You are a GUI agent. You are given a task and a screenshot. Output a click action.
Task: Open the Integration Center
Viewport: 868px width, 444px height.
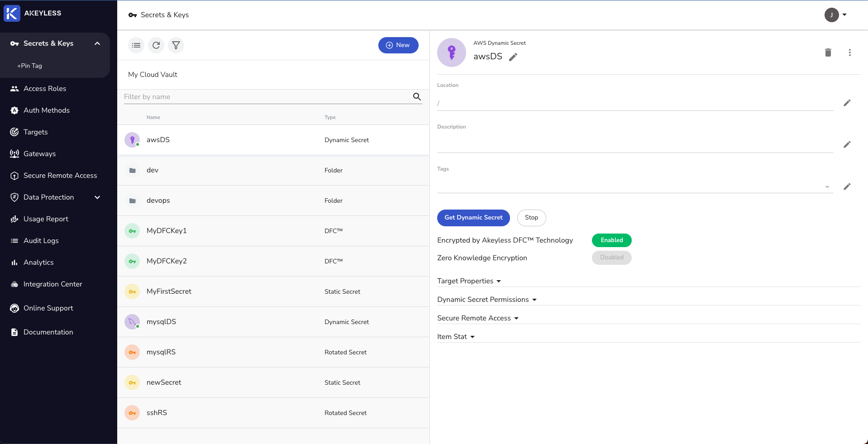tap(53, 284)
